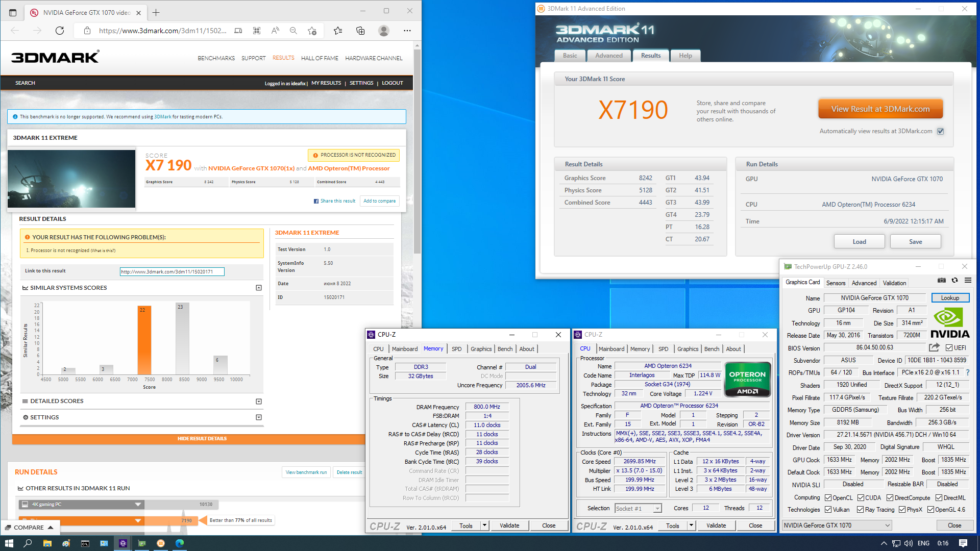Open Socket #1 selection dropdown in CPU-Z

point(638,509)
